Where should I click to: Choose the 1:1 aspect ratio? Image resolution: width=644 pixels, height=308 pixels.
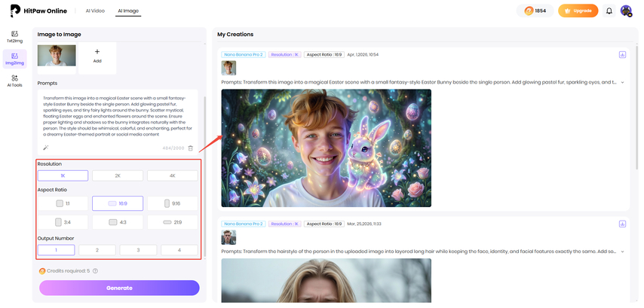point(63,203)
